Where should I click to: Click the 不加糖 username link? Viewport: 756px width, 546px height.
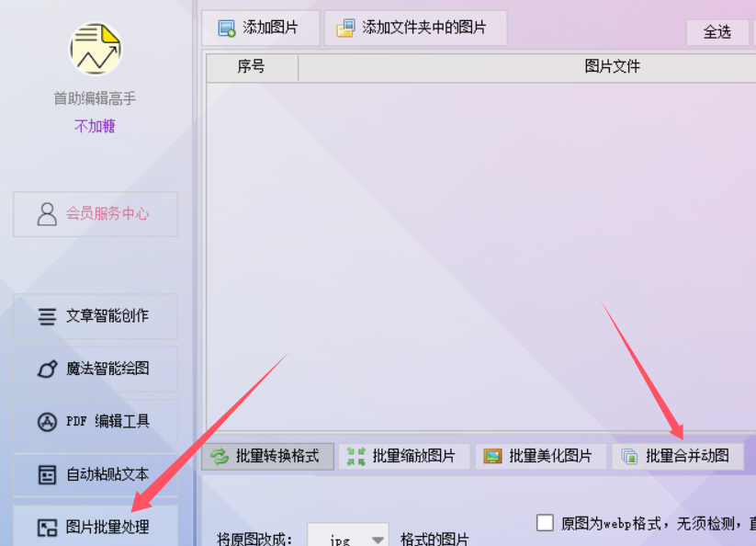point(95,126)
